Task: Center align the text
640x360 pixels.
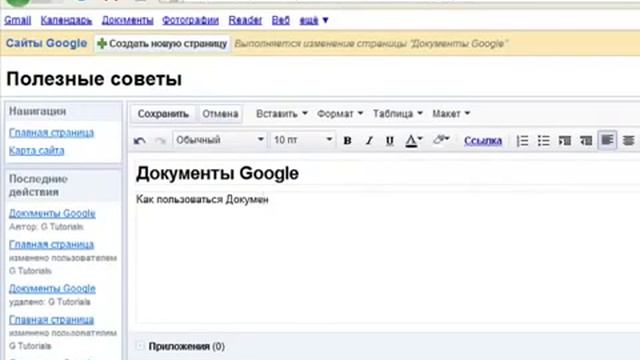Action: pyautogui.click(x=629, y=141)
